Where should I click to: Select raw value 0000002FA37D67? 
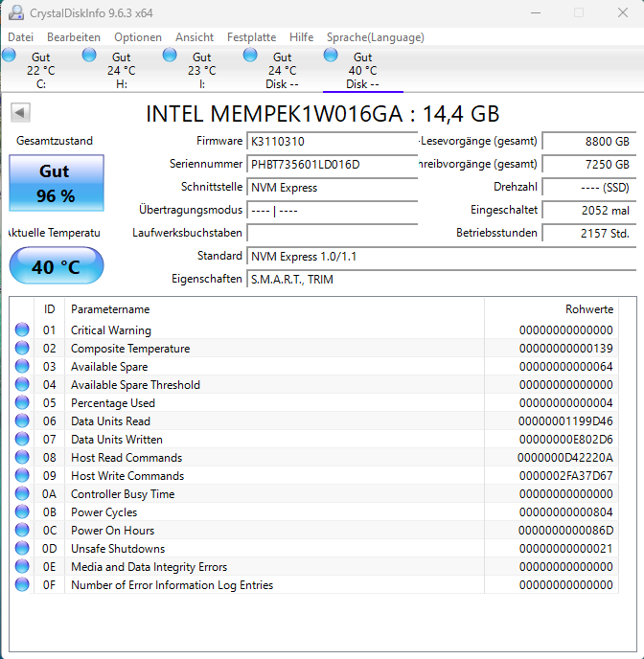tap(565, 476)
